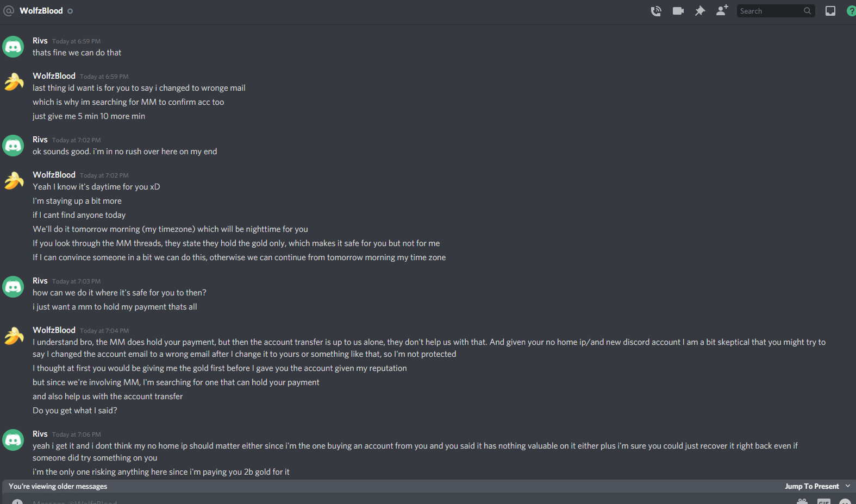Start a video call
Viewport: 856px width, 504px height.
[678, 11]
